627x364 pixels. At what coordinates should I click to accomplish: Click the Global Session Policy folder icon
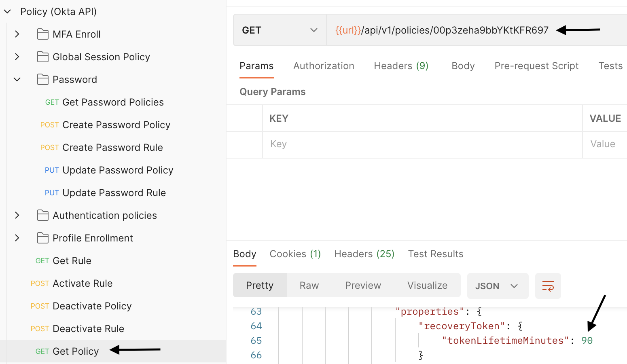tap(42, 57)
